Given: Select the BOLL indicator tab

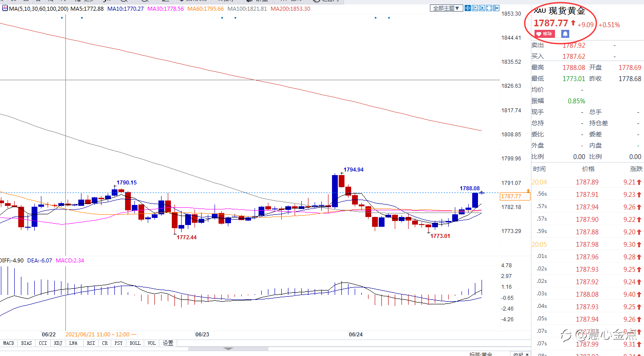Looking at the screenshot, I should 135,344.
